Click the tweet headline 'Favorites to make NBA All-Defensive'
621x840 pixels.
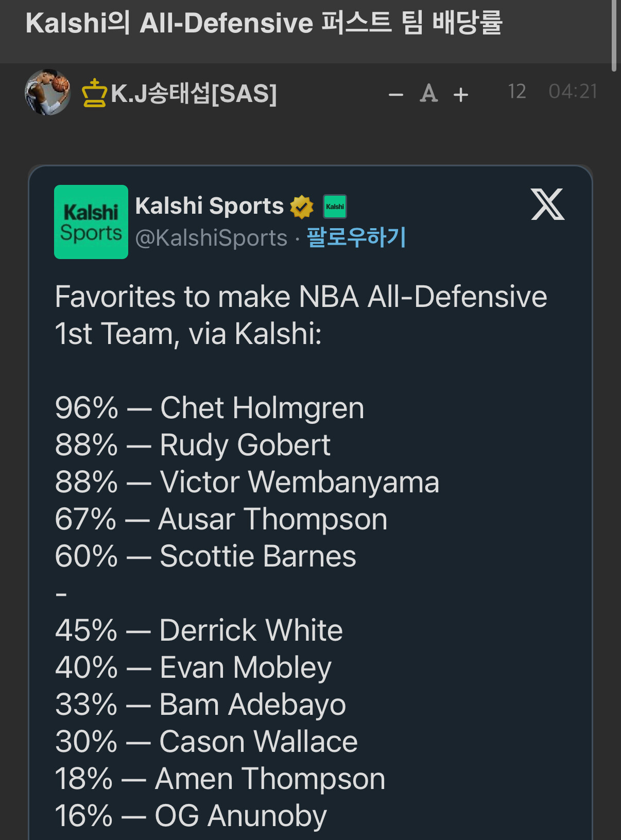click(x=301, y=297)
